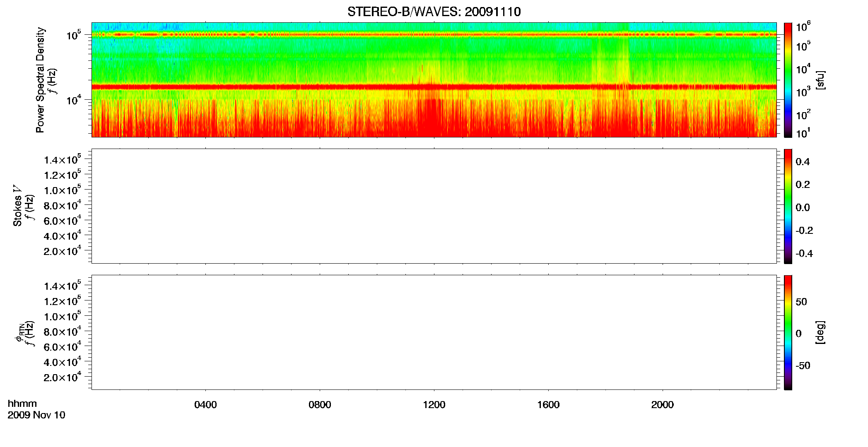Click the 2000 time axis label
Screen dimensions: 868x447
662,405
